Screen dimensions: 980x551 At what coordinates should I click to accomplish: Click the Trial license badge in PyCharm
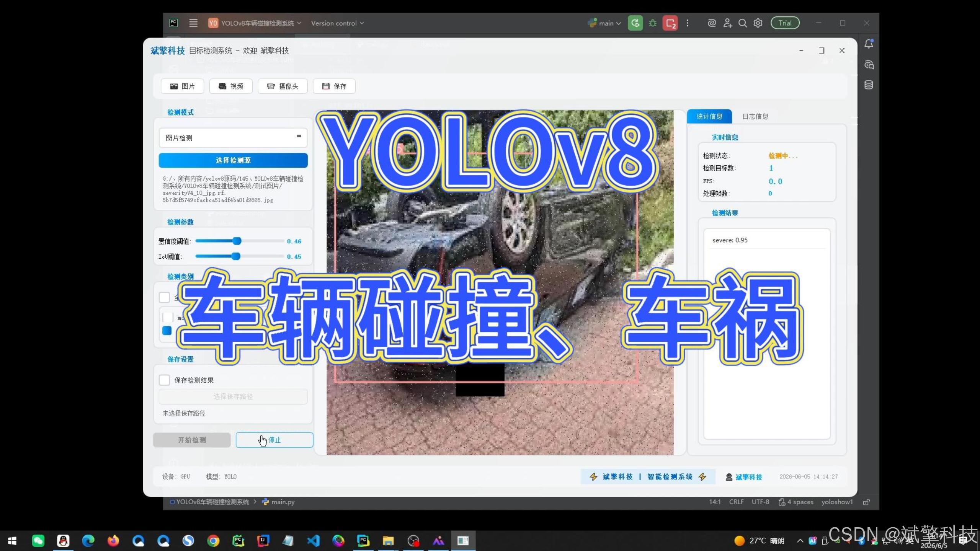pos(785,23)
